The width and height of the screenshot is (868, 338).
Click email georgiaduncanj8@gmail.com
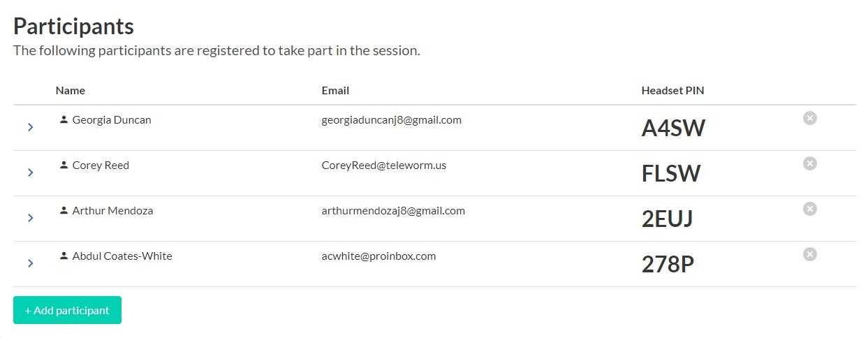coord(392,119)
